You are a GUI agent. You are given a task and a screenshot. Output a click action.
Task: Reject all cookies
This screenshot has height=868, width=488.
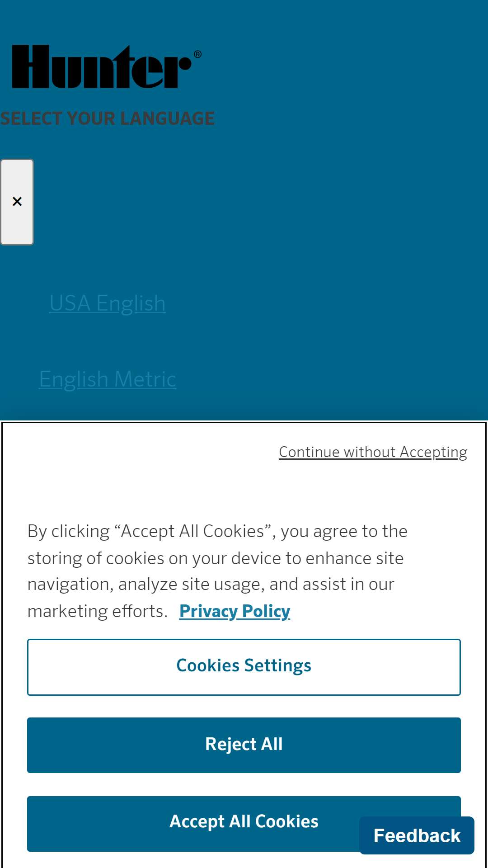click(x=244, y=745)
